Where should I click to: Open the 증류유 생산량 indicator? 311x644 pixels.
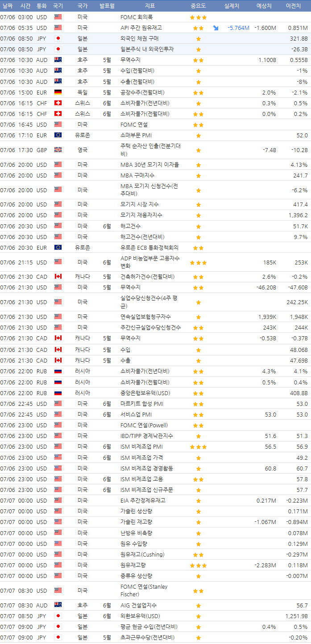pos(136,576)
